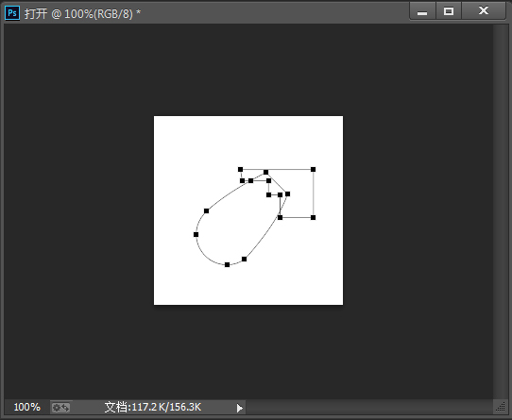This screenshot has width=512, height=420.
Task: Click the document title 打开 @ 100%(RGB/8)
Action: (x=82, y=14)
